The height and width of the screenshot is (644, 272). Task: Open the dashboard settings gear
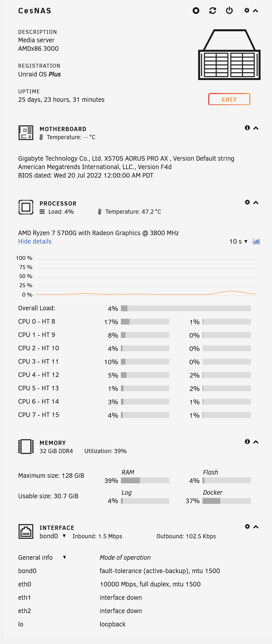coord(247,10)
